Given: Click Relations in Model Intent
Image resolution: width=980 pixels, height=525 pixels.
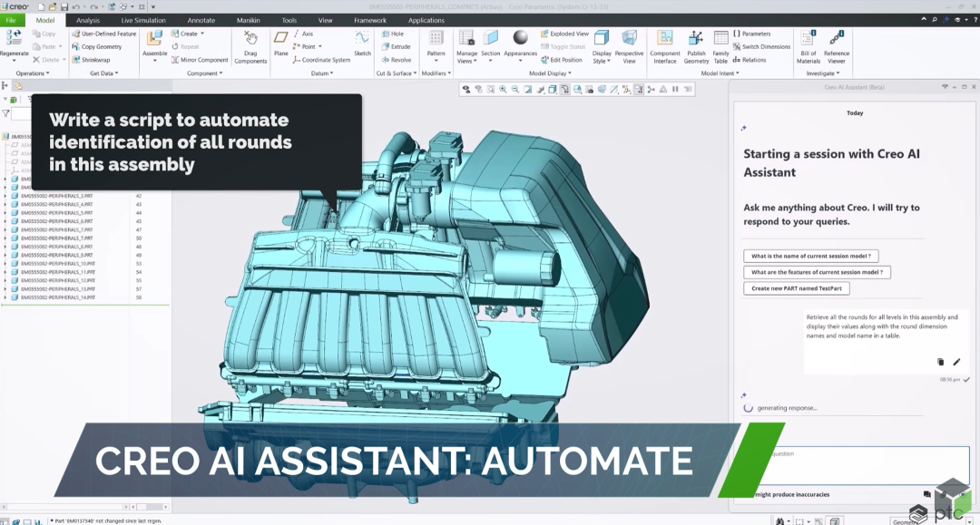Looking at the screenshot, I should pos(749,60).
